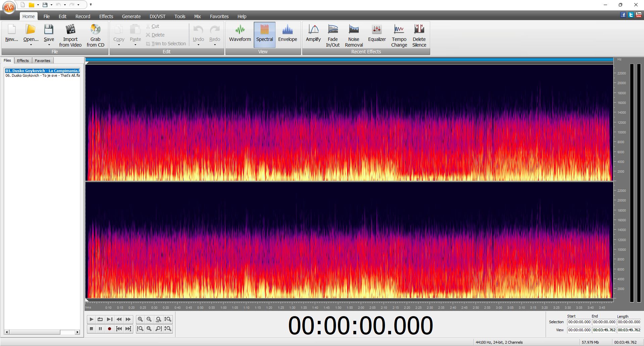
Task: Expand the Open button dropdown arrow
Action: pos(31,45)
